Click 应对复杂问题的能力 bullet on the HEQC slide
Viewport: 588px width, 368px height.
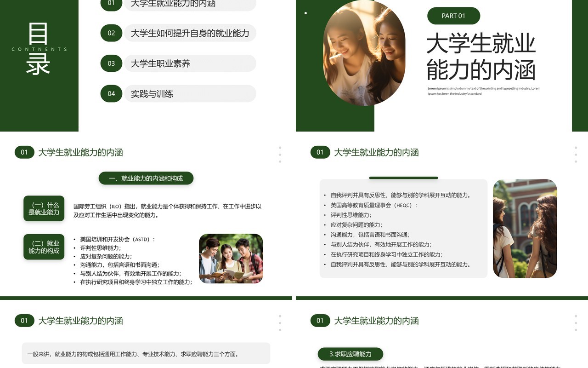[353, 225]
